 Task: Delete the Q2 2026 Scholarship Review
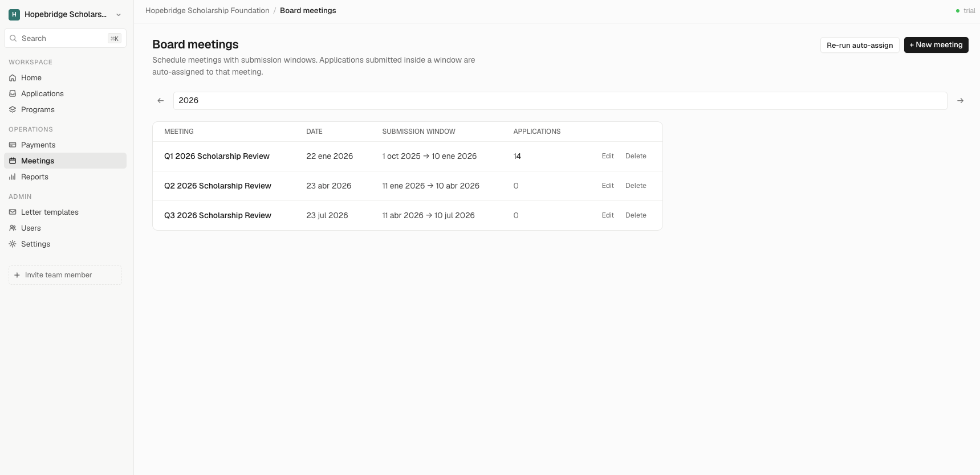636,186
